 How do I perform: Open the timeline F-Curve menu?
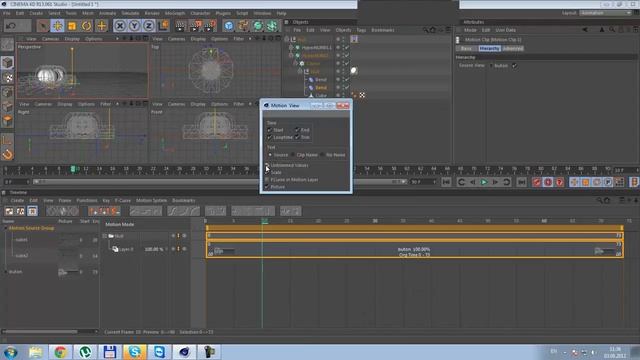click(123, 200)
